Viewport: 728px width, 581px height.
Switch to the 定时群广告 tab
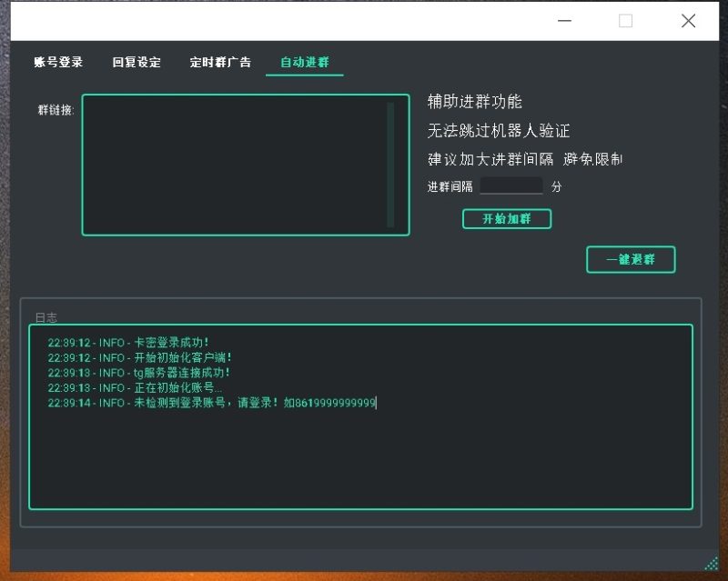point(221,63)
